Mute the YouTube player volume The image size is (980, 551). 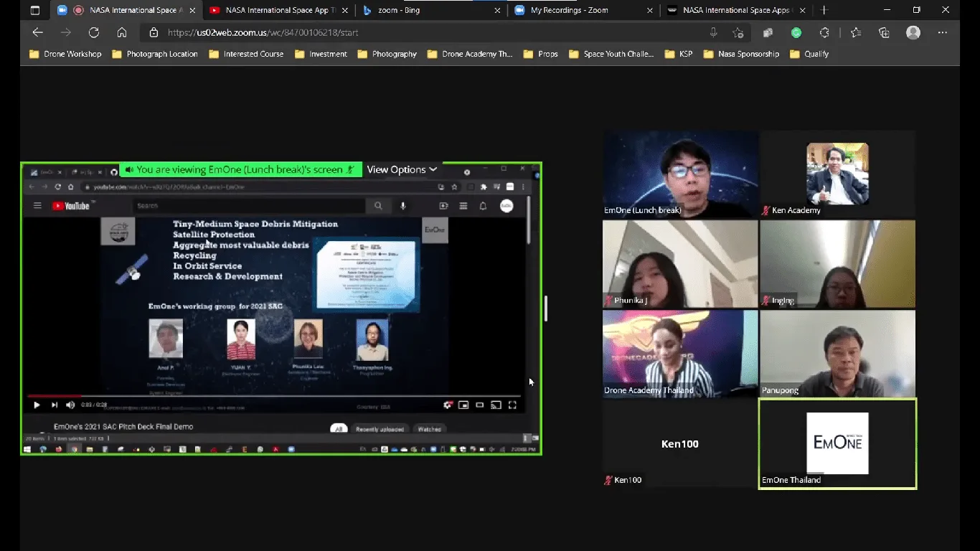point(70,405)
